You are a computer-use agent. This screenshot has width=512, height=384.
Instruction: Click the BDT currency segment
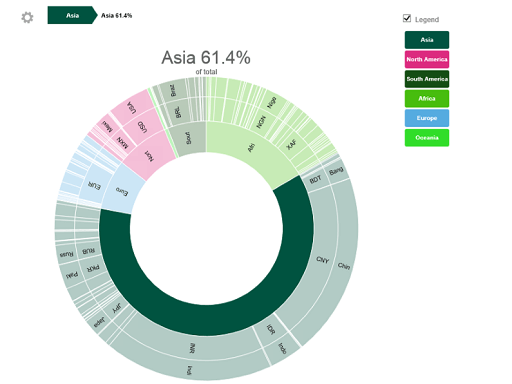tap(315, 180)
